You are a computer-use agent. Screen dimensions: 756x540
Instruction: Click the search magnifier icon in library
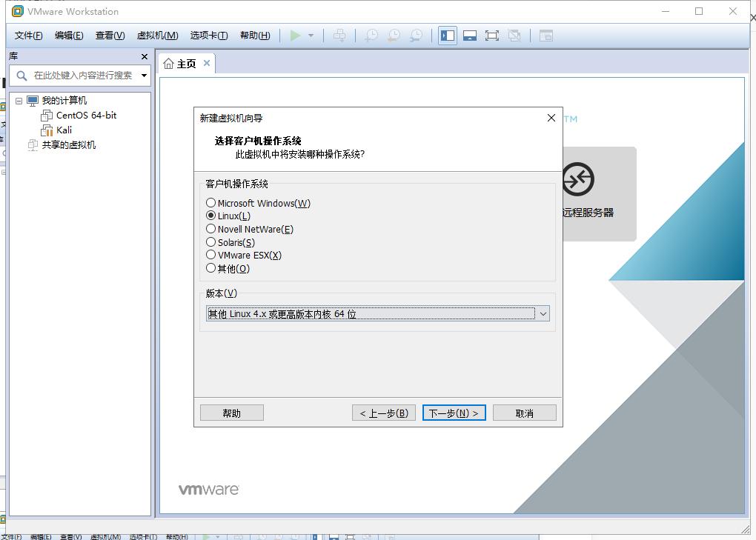click(x=21, y=76)
